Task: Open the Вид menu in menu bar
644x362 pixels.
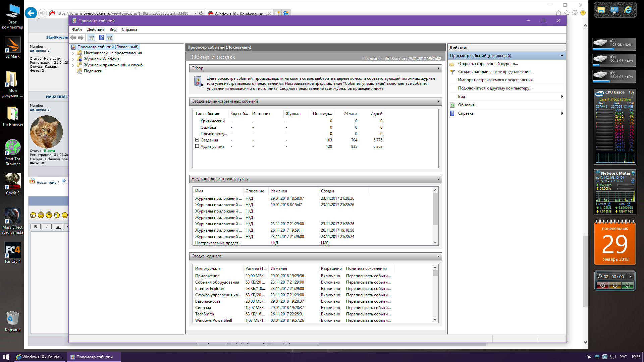Action: click(x=113, y=29)
